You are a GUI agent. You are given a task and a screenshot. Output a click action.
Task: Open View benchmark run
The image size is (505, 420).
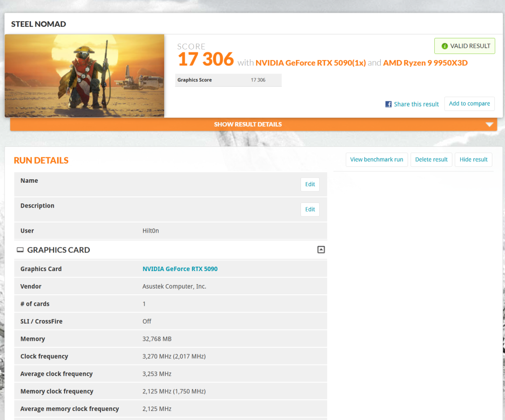pos(376,160)
